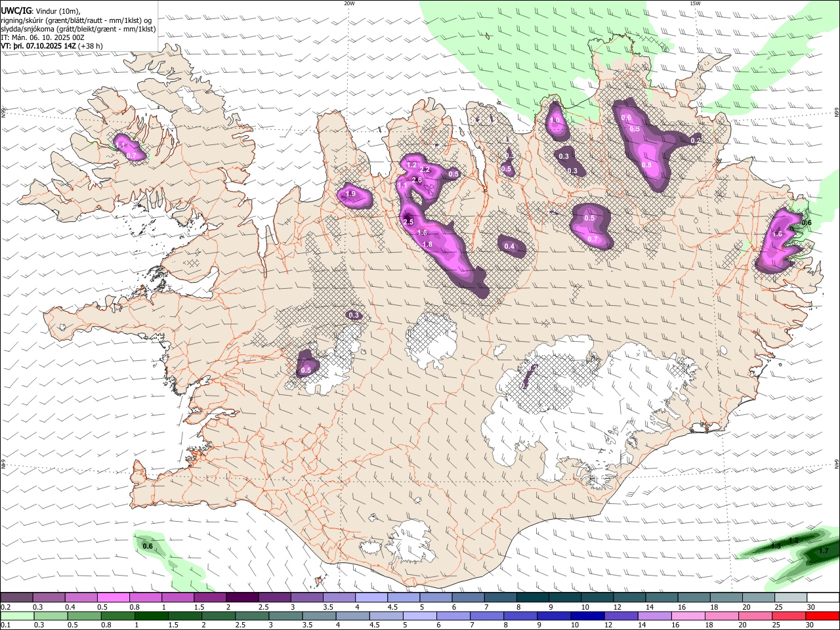
Task: Select the '0.6' value offshore of the southwest coast
Action: coord(148,546)
